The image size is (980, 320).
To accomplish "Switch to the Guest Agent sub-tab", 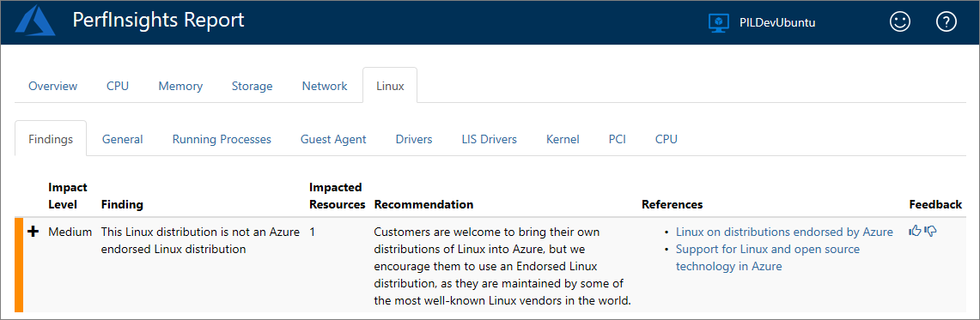I will 333,139.
